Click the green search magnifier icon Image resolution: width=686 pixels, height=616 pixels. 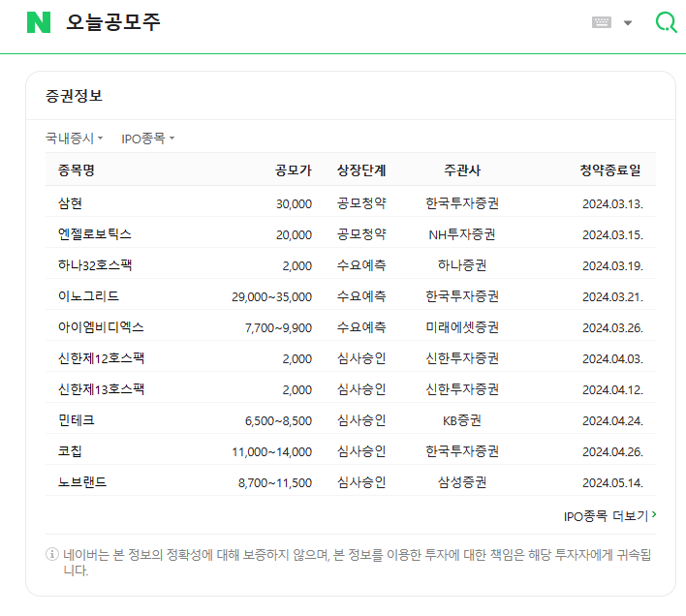coord(666,22)
